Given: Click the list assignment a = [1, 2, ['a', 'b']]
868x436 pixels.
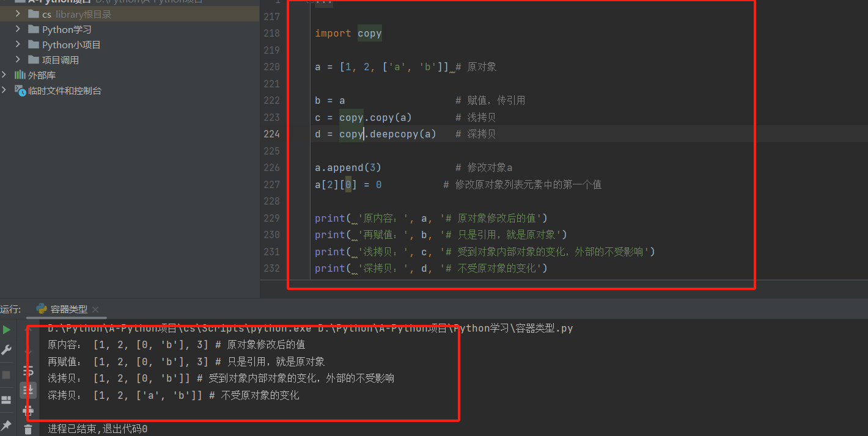Looking at the screenshot, I should [382, 67].
